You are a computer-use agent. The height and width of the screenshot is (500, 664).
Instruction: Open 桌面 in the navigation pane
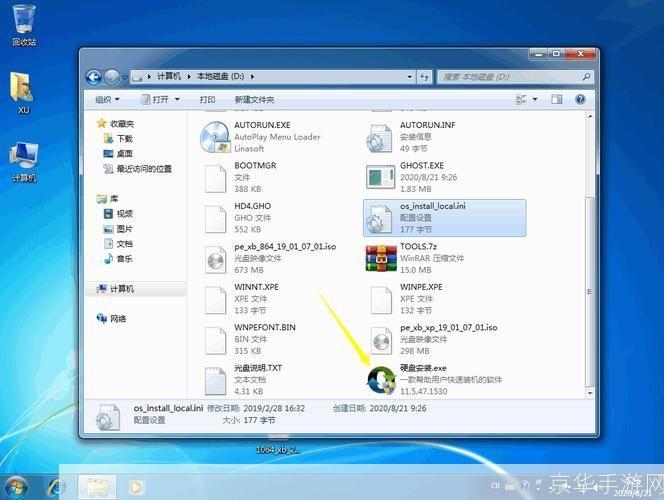pos(124,153)
